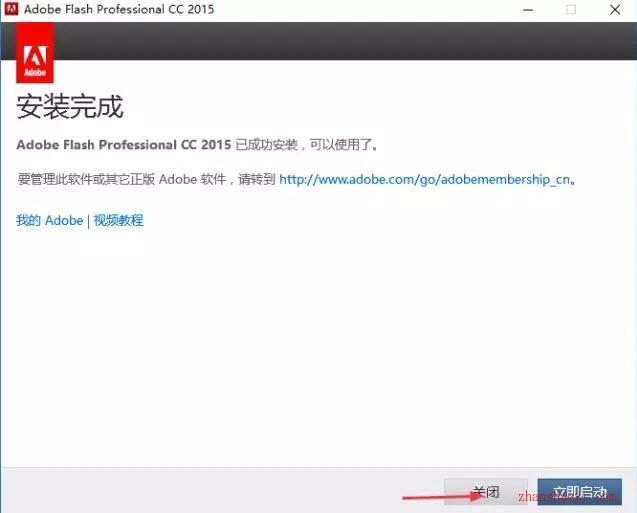Open the 视频教程 link
Viewport: 637px width, 513px height.
[119, 221]
